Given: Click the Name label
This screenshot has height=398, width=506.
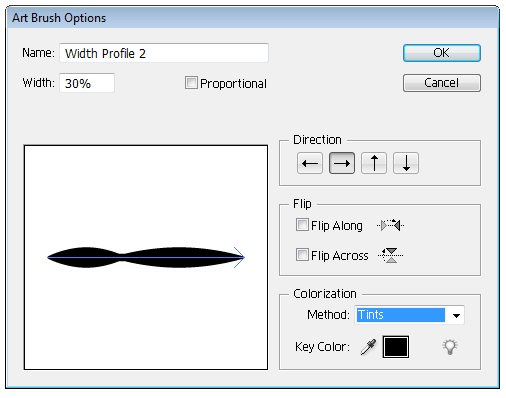Looking at the screenshot, I should [x=38, y=53].
